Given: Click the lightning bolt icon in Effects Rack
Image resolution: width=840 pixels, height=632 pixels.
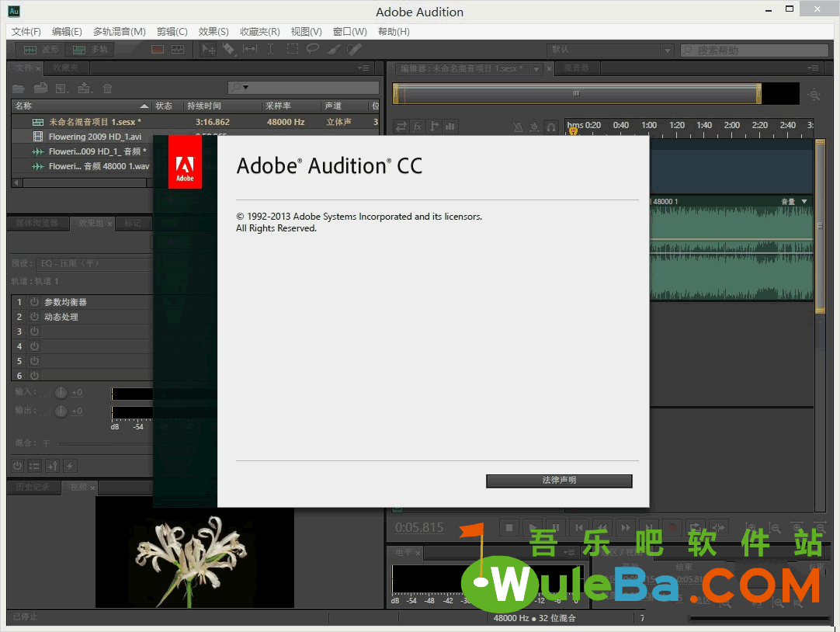Looking at the screenshot, I should [70, 466].
